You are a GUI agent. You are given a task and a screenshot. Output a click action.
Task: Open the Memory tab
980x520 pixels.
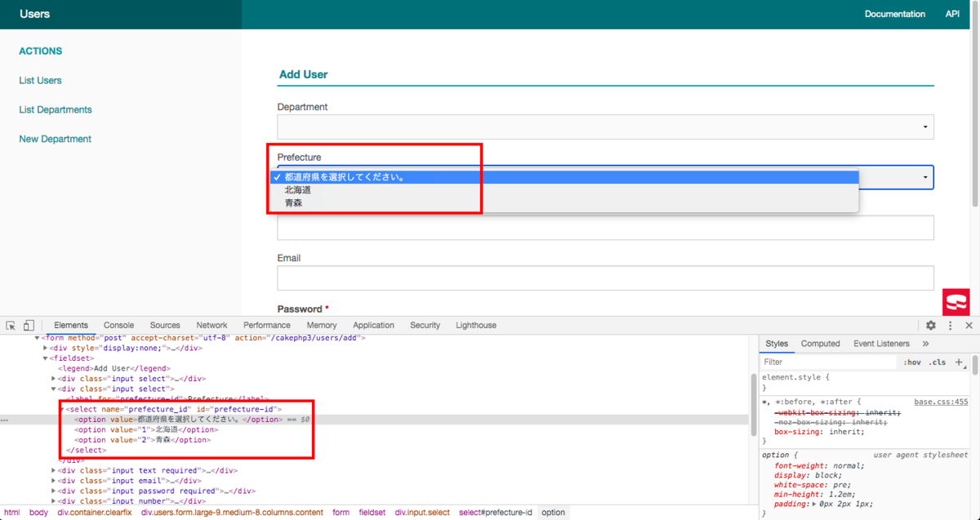[x=322, y=325]
